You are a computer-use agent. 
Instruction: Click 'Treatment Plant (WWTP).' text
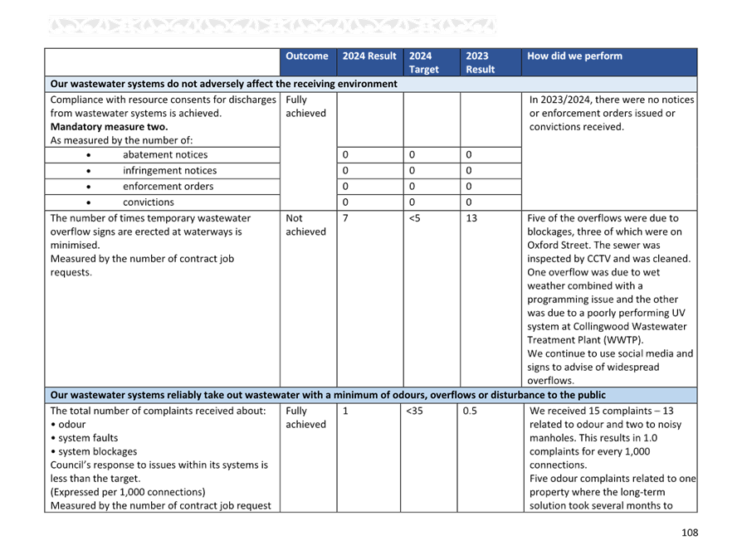click(x=585, y=340)
